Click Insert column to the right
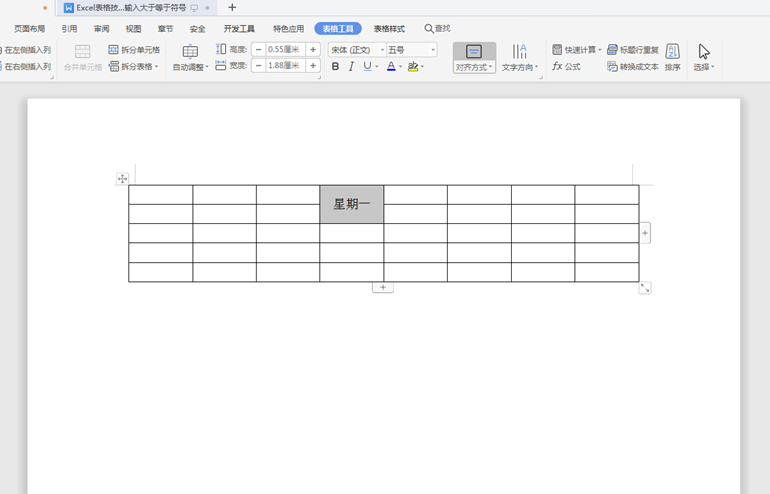770x494 pixels. coord(26,66)
